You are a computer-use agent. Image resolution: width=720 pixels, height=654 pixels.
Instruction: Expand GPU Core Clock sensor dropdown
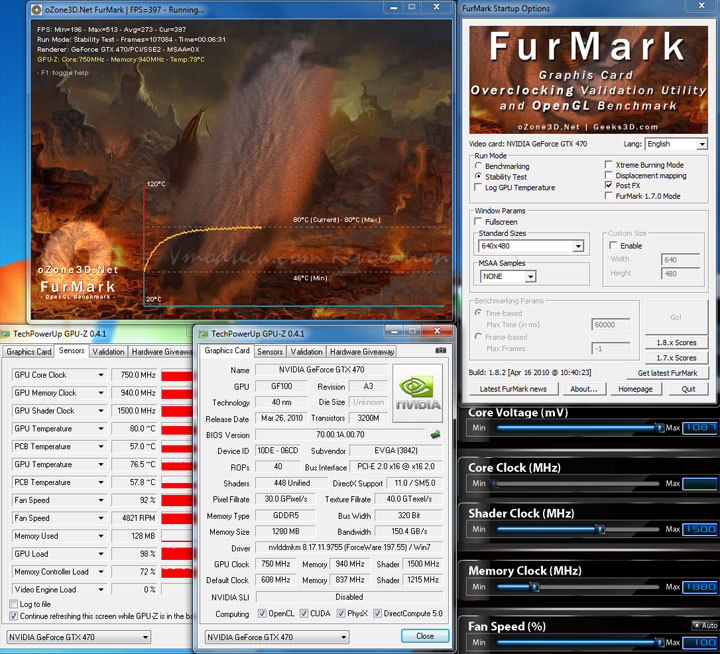coord(101,375)
